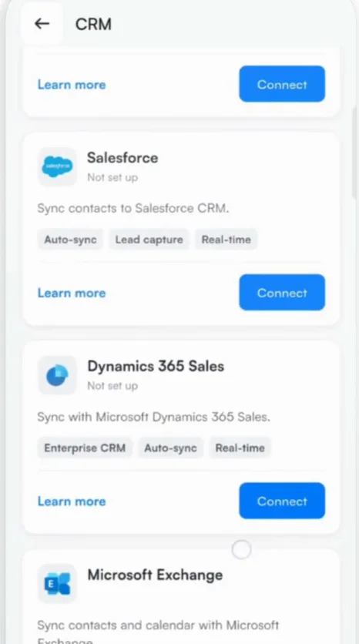
Task: Click the CRM page heading
Action: 93,24
